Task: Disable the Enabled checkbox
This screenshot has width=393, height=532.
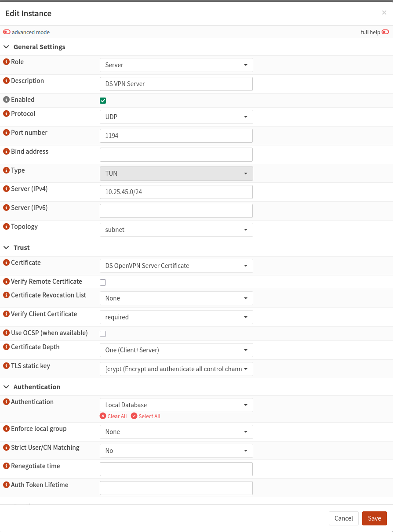Action: point(103,100)
